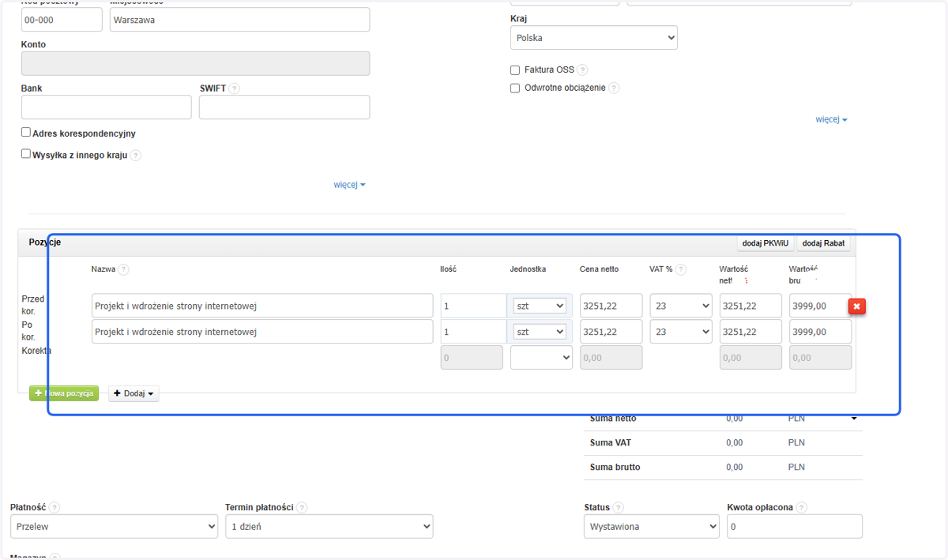The width and height of the screenshot is (948, 560).
Task: Open help icon beside Termin płatności label
Action: [x=302, y=508]
